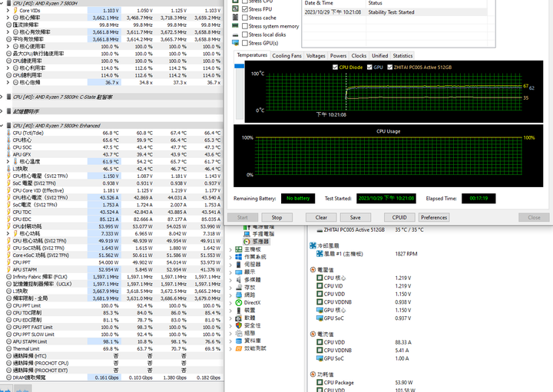
Task: Click the server tower icon beside 伺服器
Action: click(239, 265)
